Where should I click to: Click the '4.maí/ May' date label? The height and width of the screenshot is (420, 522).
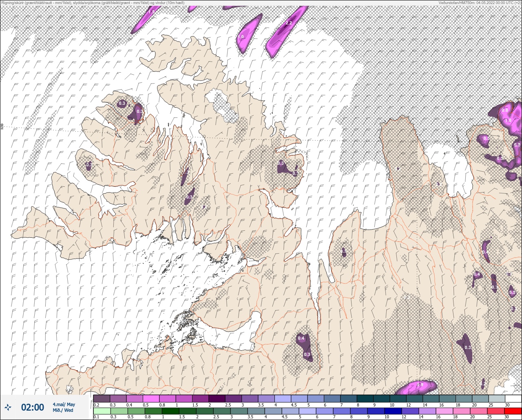64,405
